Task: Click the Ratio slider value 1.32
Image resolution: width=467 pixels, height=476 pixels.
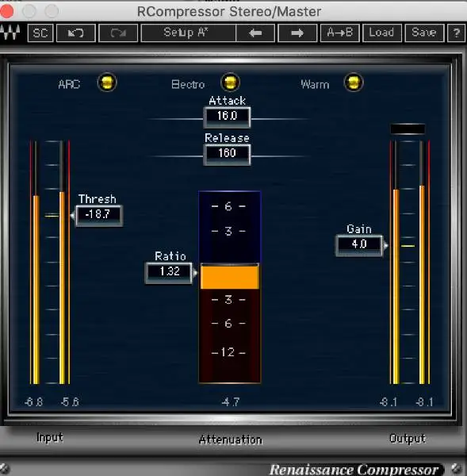Action: (x=169, y=272)
